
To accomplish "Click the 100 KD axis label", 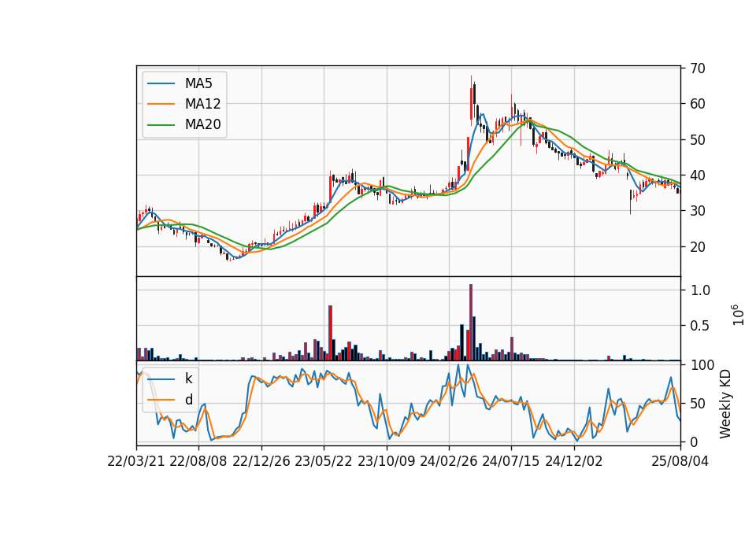I will pos(702,365).
